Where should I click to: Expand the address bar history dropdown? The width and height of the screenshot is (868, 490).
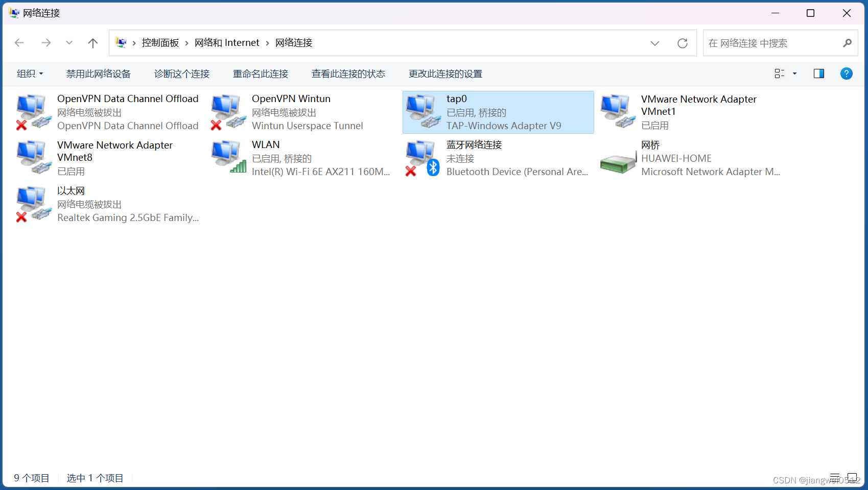(x=655, y=43)
